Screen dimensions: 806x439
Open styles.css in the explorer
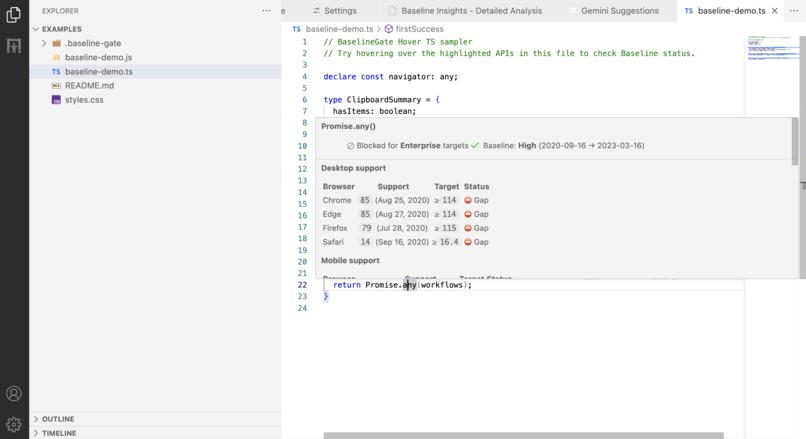click(x=84, y=100)
